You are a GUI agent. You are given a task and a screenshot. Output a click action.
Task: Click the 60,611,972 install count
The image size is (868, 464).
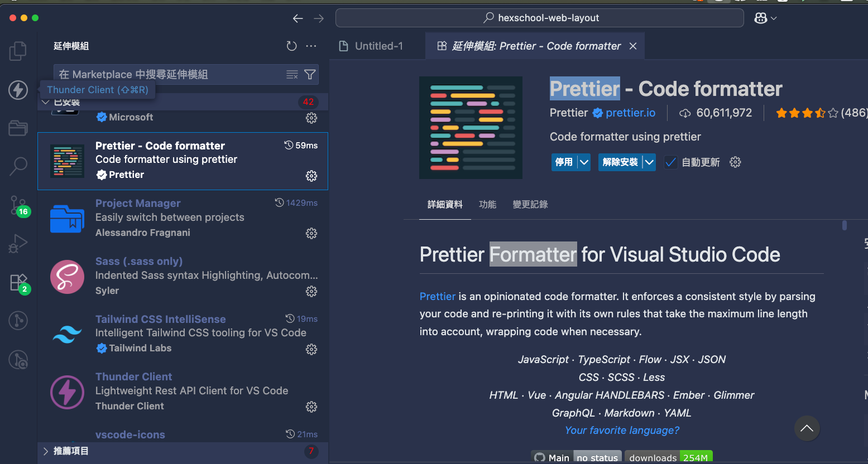coord(724,113)
